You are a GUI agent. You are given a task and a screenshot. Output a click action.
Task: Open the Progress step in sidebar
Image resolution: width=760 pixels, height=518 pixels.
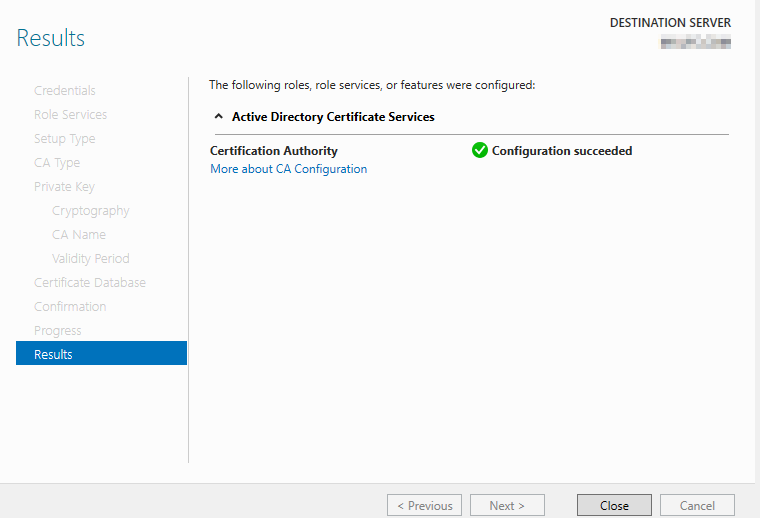58,331
